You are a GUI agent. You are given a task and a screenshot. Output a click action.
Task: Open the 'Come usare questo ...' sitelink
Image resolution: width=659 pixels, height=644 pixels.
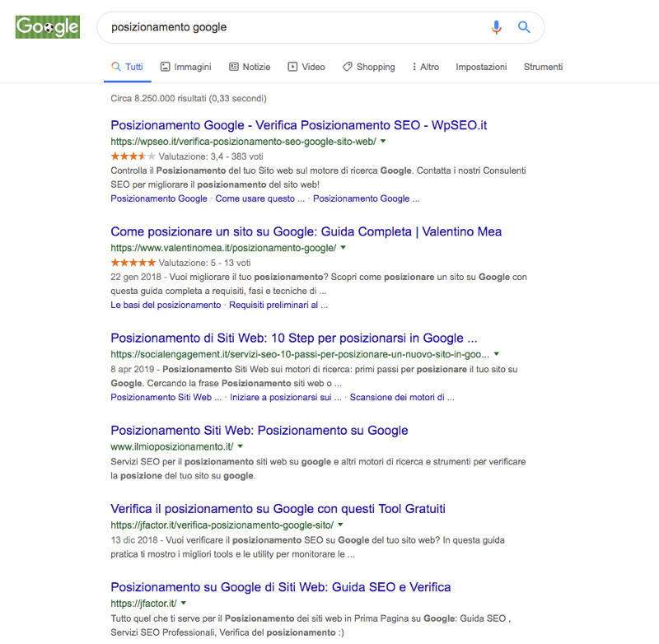[x=259, y=198]
